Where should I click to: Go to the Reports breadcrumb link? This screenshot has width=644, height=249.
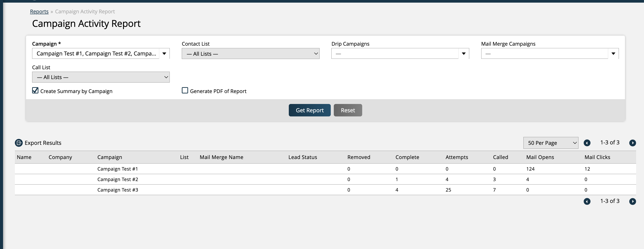pos(39,12)
